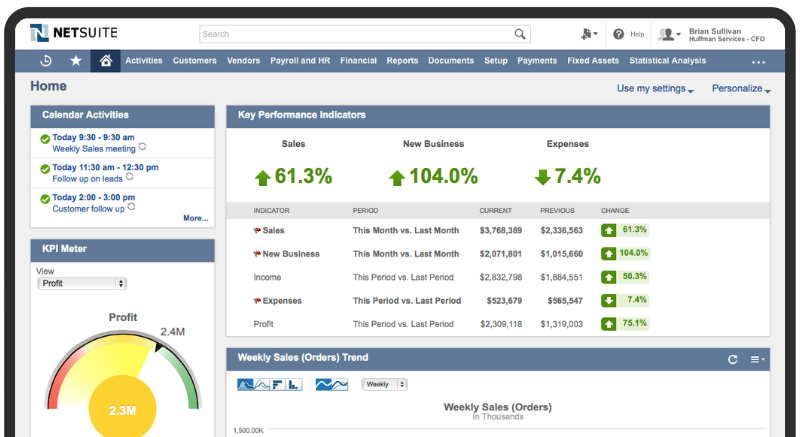800x437 pixels.
Task: Open the Recent Records clock icon
Action: tap(46, 61)
